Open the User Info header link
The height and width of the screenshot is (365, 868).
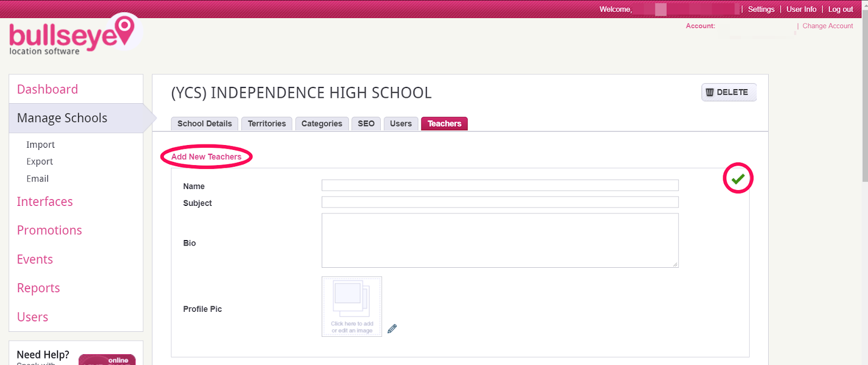coord(801,9)
